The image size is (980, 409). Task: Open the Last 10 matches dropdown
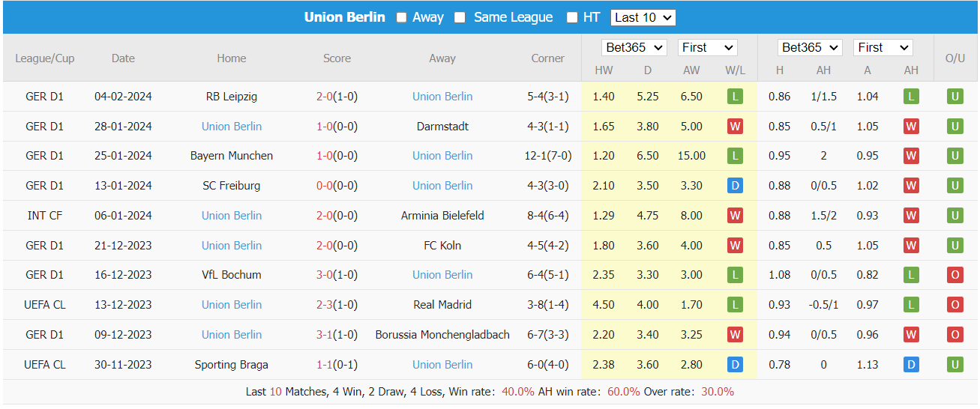point(643,17)
